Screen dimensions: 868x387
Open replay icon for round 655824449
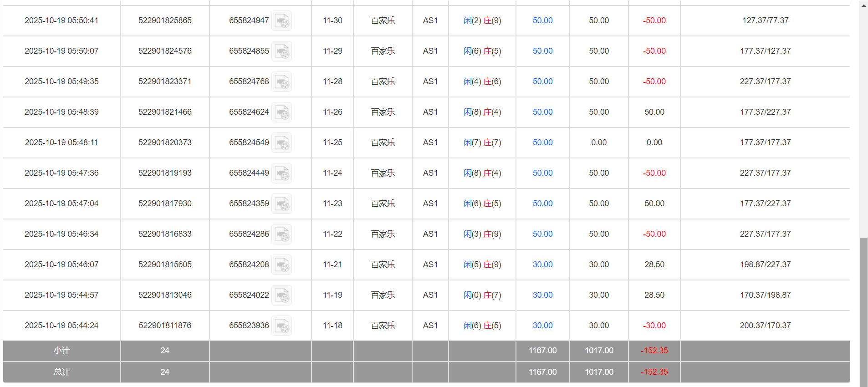(x=281, y=173)
